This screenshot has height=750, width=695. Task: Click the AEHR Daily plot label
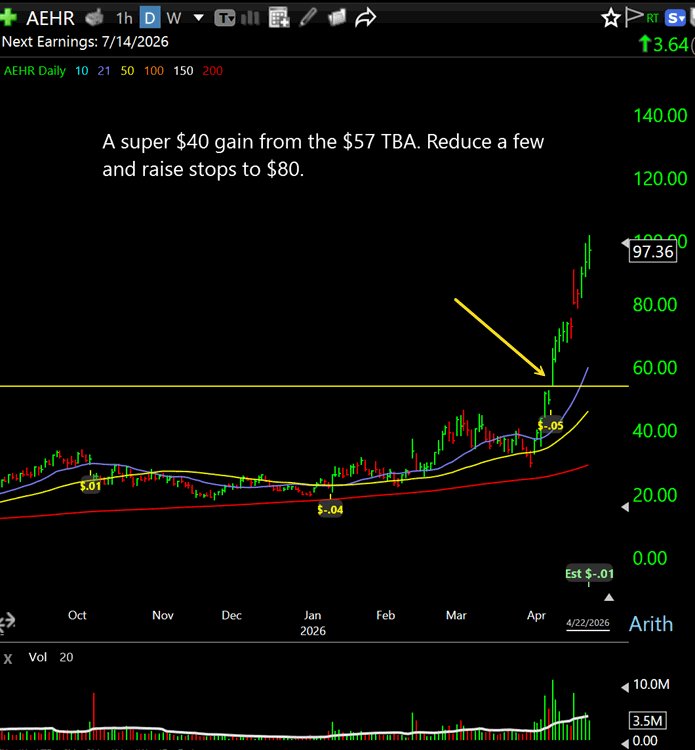[x=34, y=71]
